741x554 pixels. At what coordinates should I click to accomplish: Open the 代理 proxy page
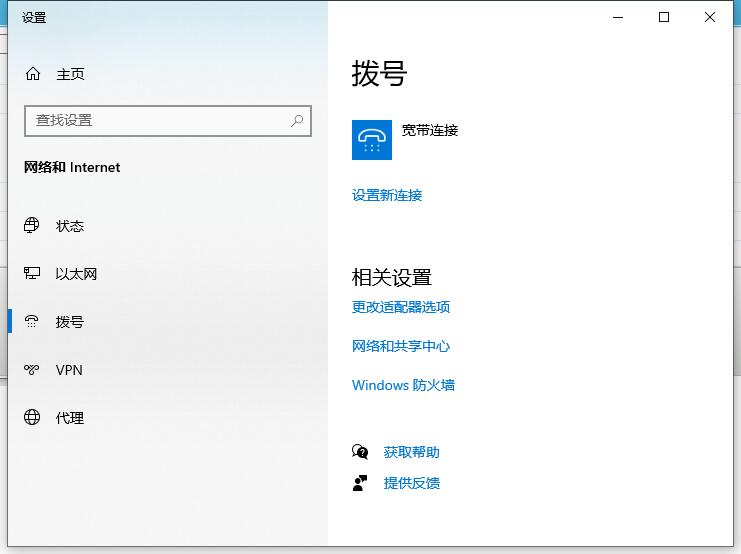coord(70,418)
